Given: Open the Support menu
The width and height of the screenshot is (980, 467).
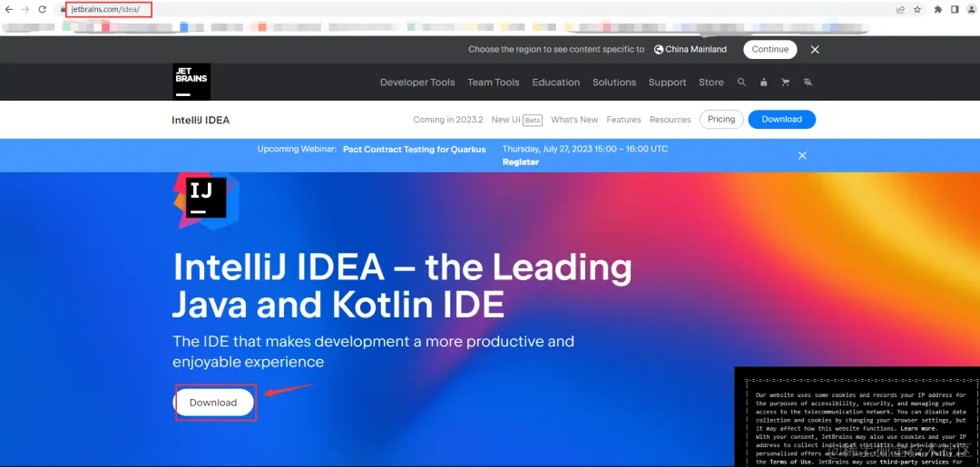Looking at the screenshot, I should 668,83.
